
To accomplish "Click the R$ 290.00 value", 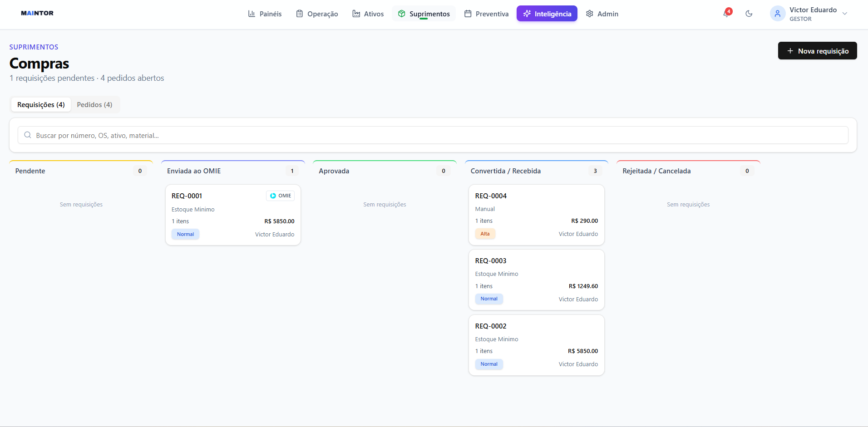I will coord(584,221).
